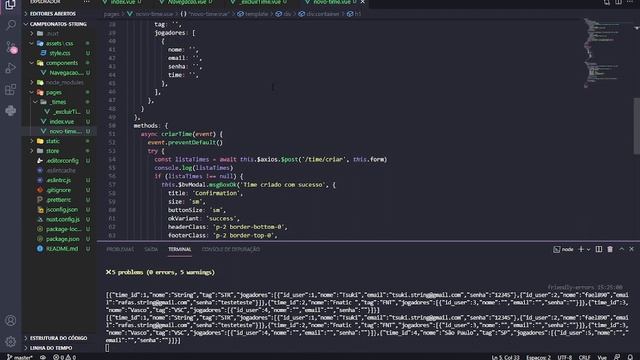Select the TERMINAL panel tab
The width and height of the screenshot is (640, 360).
(x=180, y=249)
